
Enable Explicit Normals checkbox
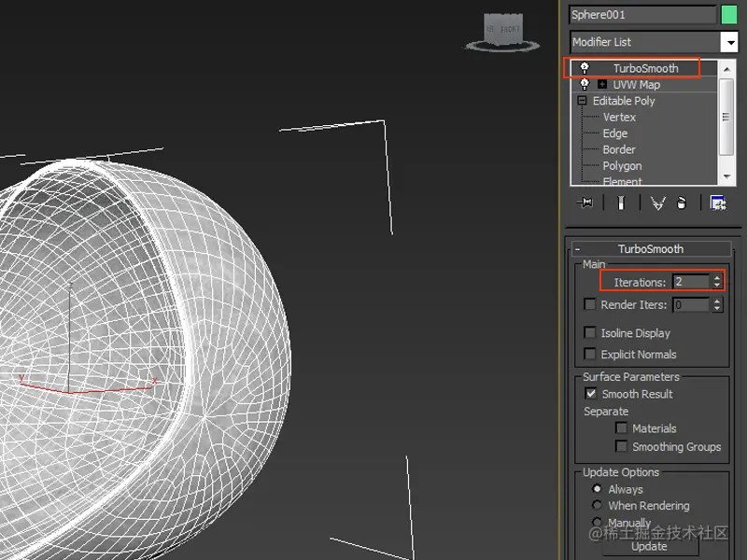[590, 354]
